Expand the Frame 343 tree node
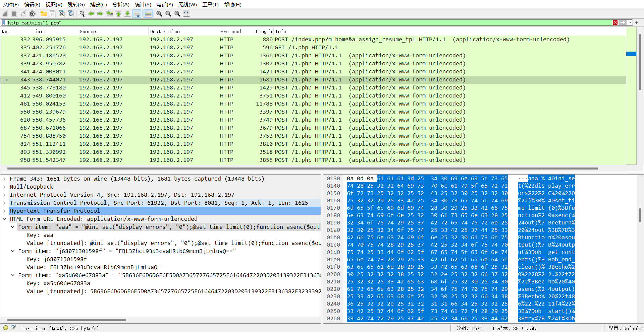This screenshot has height=332, width=644. pyautogui.click(x=4, y=179)
